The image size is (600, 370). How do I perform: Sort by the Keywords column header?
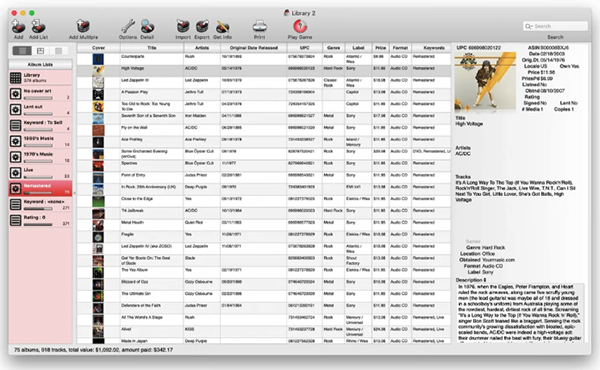point(431,48)
